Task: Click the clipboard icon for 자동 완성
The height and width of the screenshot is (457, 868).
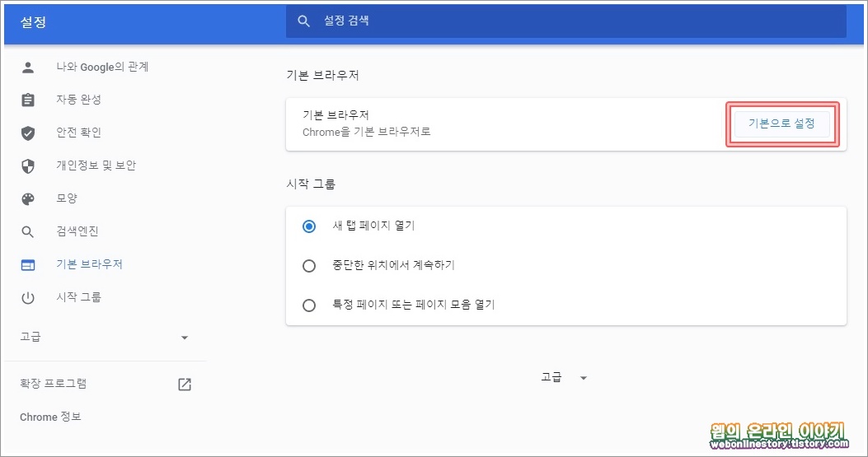Action: click(28, 100)
